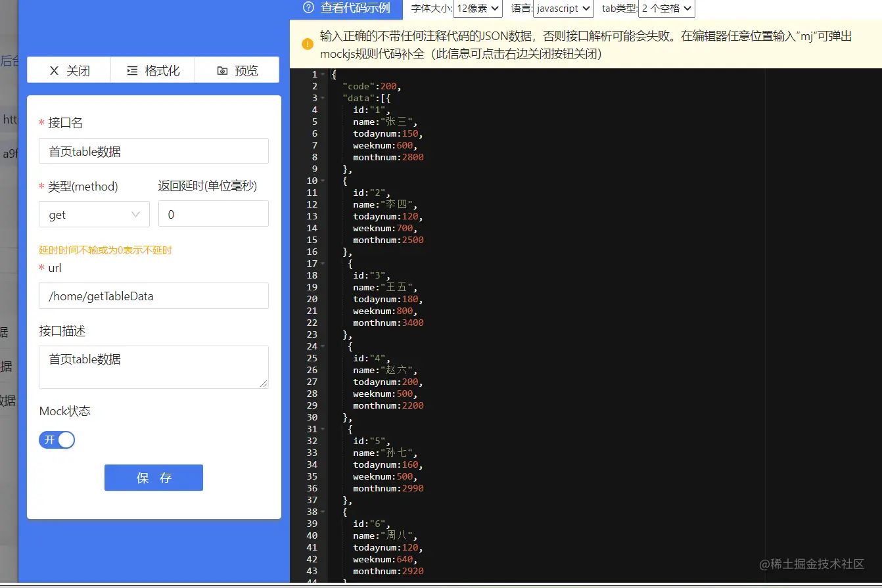The image size is (882, 588).
Task: Open the 查看代码示例 code example link
Action: [x=346, y=8]
